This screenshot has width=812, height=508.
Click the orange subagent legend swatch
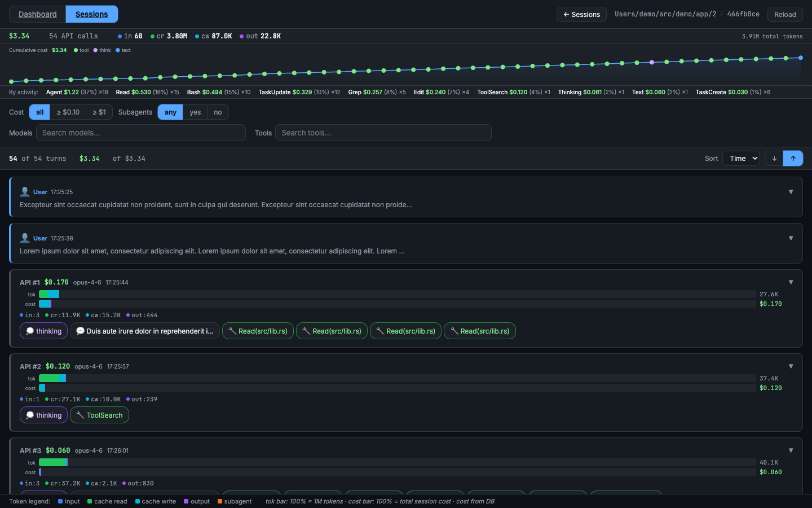pos(220,501)
